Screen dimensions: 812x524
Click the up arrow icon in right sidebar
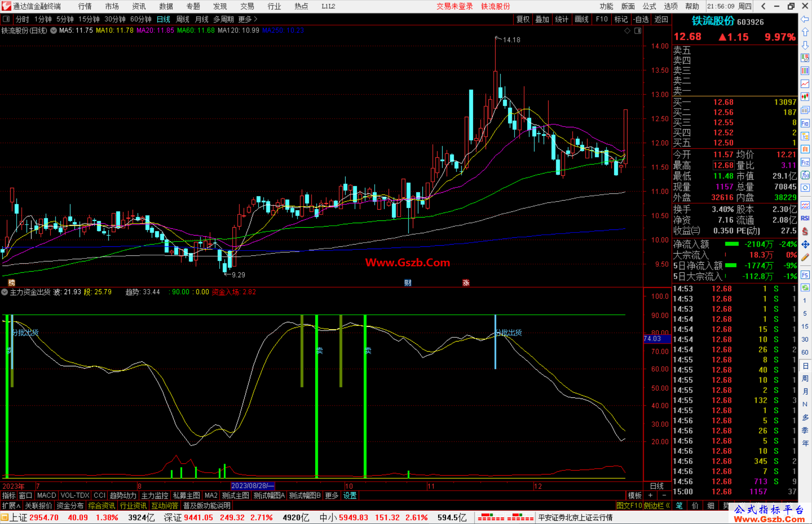[805, 32]
